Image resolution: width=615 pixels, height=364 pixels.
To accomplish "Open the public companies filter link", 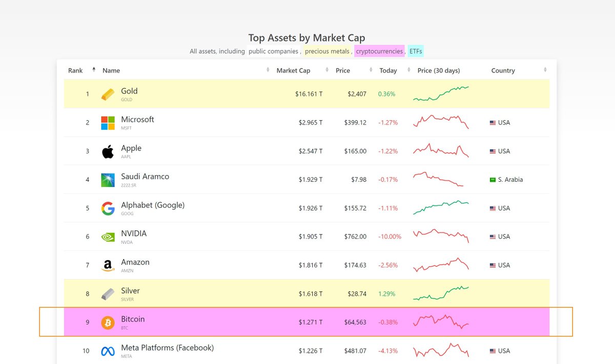I will pos(273,51).
